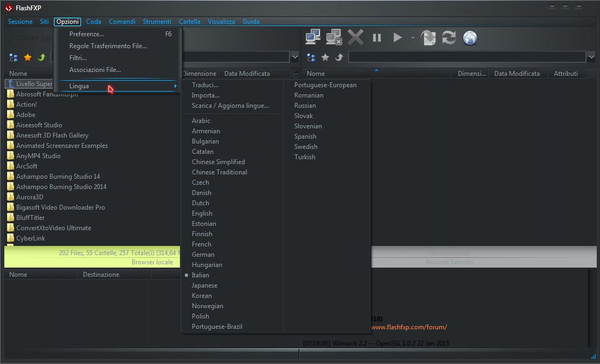
Task: Select the BluffTitler folder
Action: tap(30, 218)
